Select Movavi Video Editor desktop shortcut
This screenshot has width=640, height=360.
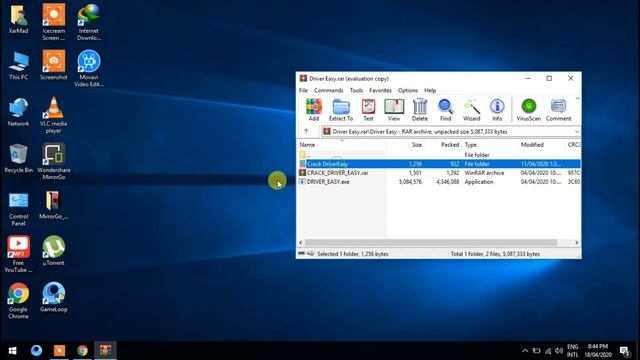[89, 68]
